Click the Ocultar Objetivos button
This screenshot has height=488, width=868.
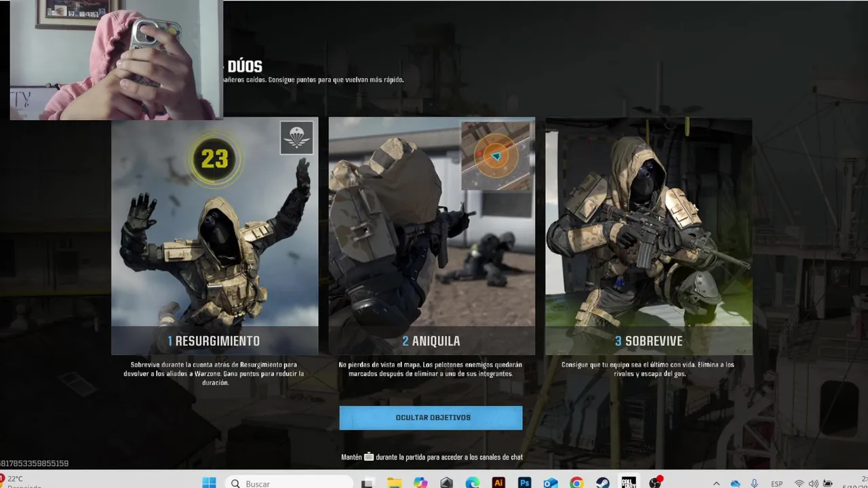pyautogui.click(x=431, y=418)
